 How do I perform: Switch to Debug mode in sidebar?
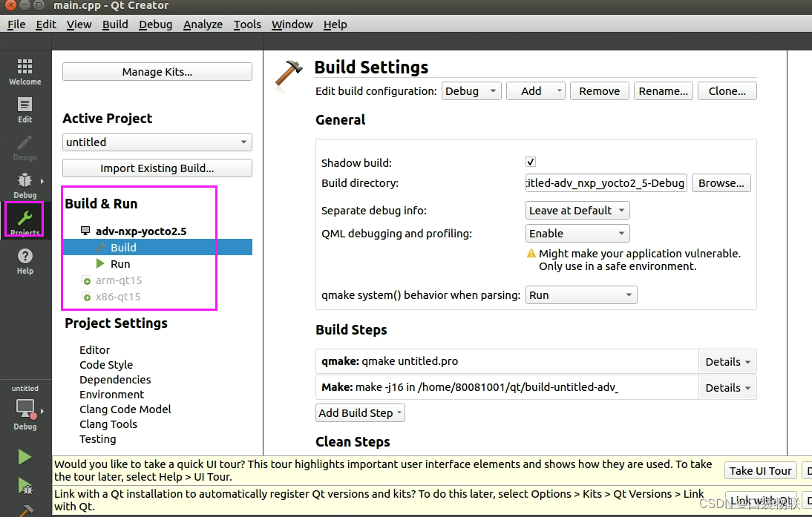click(24, 185)
